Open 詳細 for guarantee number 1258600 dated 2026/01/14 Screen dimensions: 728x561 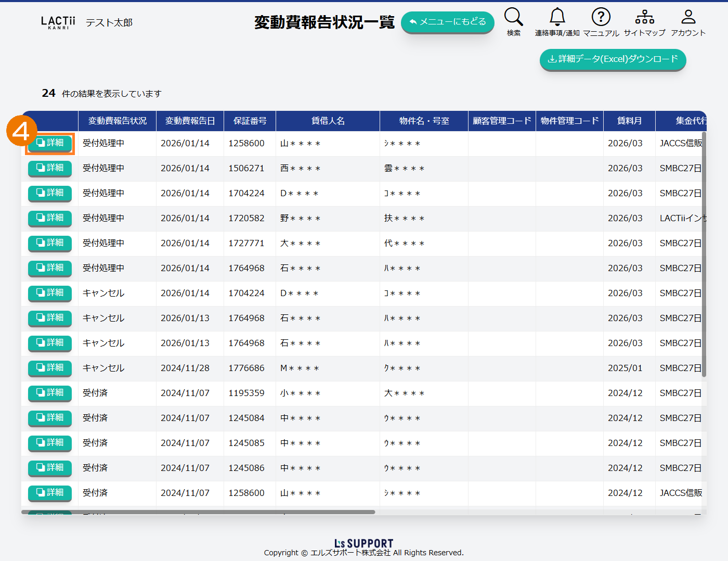50,143
